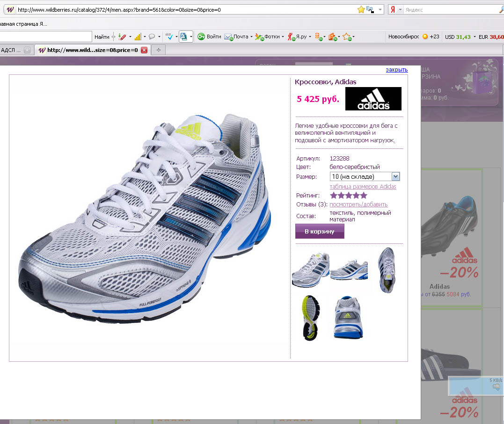The image size is (504, 424).
Task: Open dropdown next to bar chart icon
Action: click(145, 37)
